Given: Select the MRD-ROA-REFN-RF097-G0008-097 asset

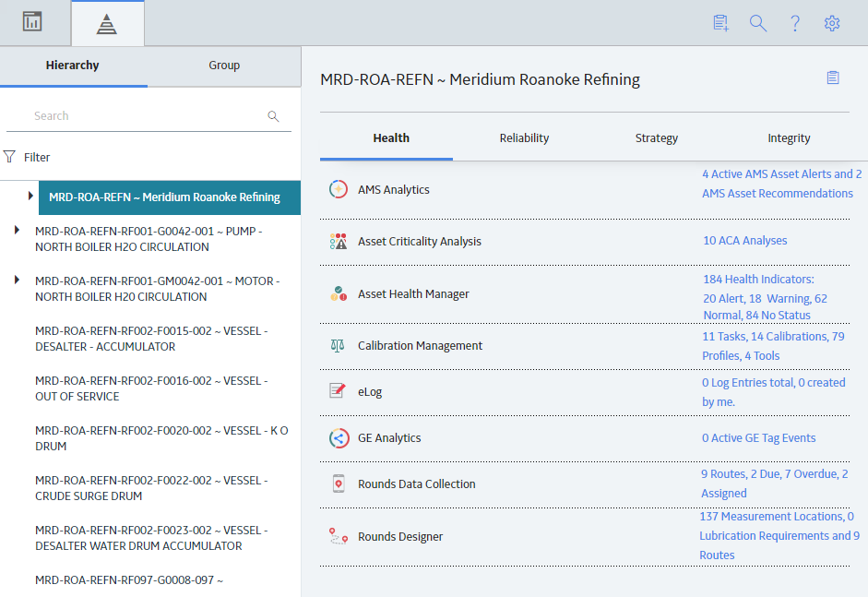Looking at the screenshot, I should click(x=129, y=579).
